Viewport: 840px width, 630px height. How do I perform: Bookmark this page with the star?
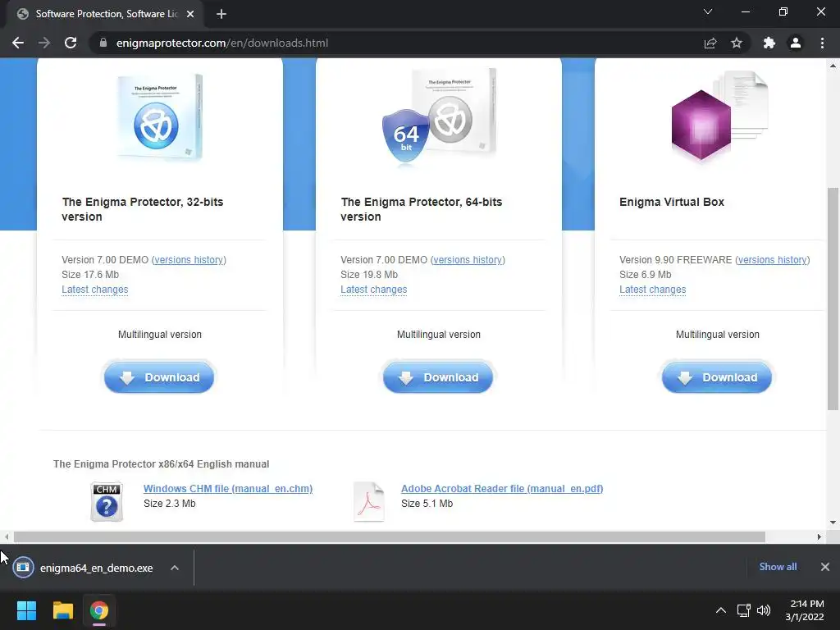click(x=737, y=43)
